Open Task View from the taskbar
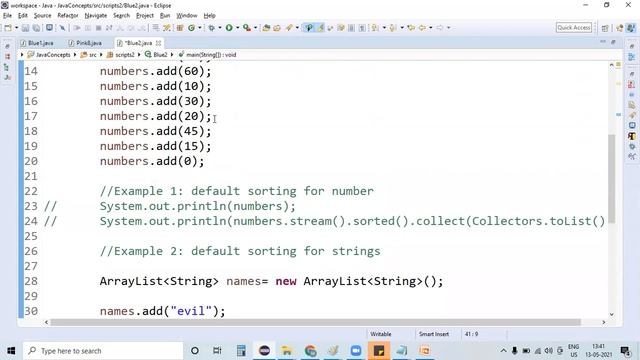Image resolution: width=640 pixels, height=360 pixels. click(x=217, y=351)
